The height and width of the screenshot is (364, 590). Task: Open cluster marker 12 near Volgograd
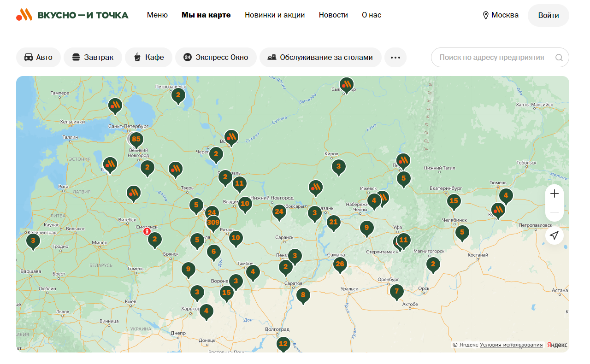tap(283, 344)
